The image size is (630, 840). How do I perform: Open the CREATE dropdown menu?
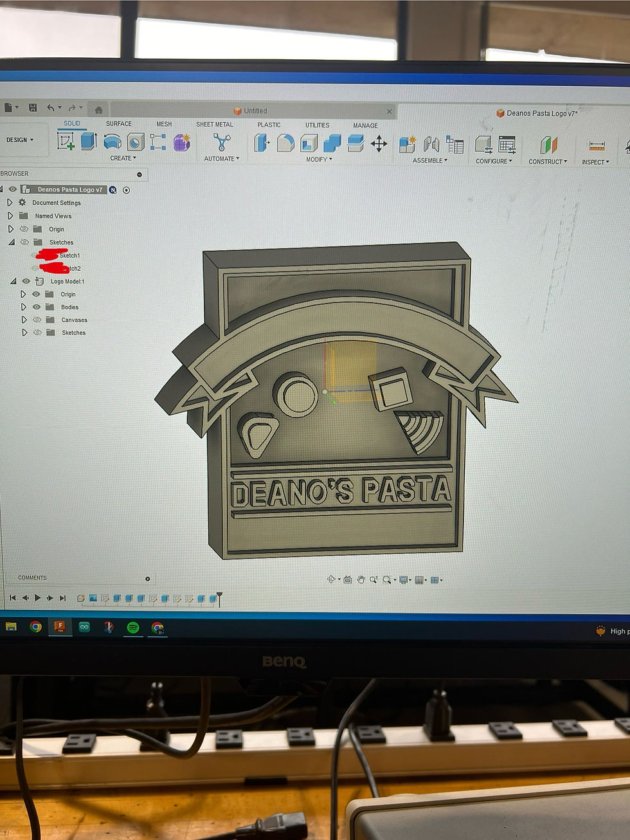[x=123, y=158]
